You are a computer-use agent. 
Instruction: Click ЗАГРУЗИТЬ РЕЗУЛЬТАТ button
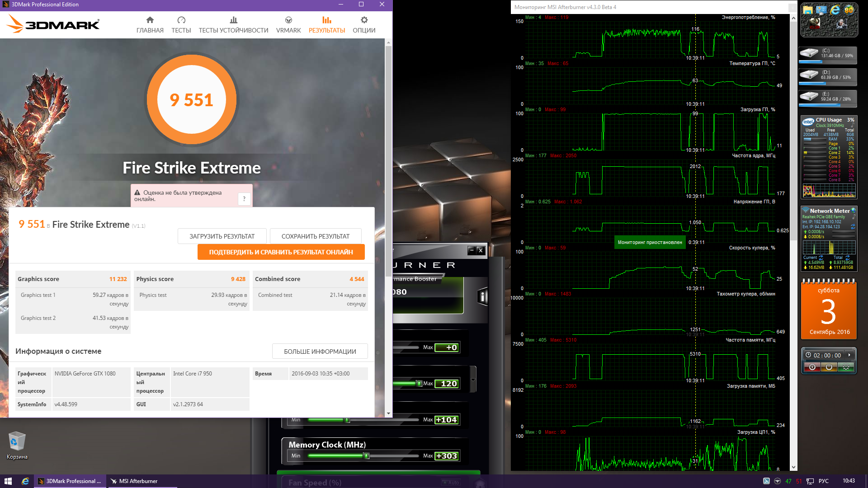(x=222, y=236)
